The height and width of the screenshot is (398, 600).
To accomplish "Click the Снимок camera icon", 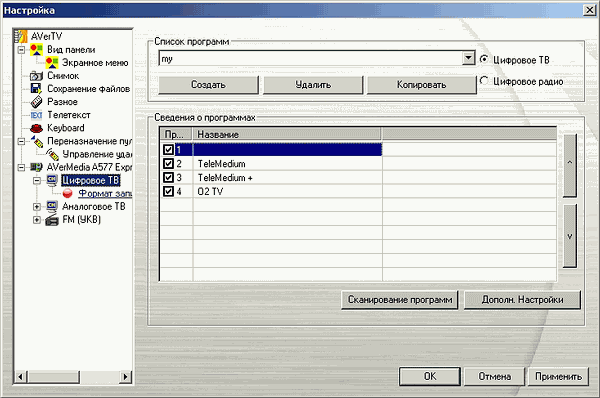I will 36,76.
